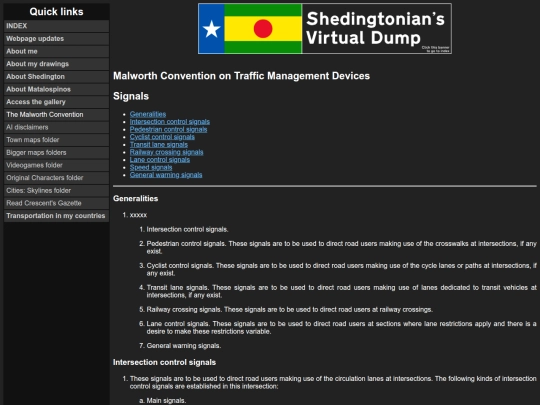Click the Railway crossing signals paragraph
Image resolution: width=540 pixels, height=405 pixels.
[290, 309]
